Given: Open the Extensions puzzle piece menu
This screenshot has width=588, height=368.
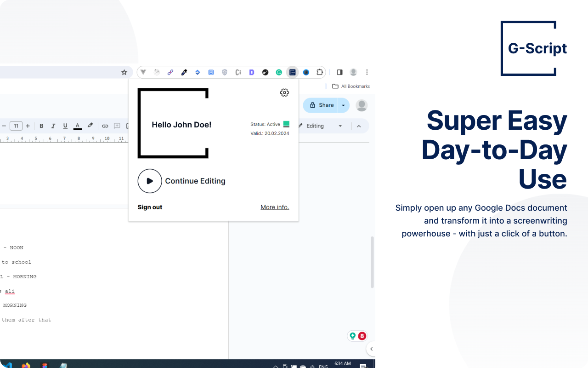Looking at the screenshot, I should pyautogui.click(x=320, y=72).
